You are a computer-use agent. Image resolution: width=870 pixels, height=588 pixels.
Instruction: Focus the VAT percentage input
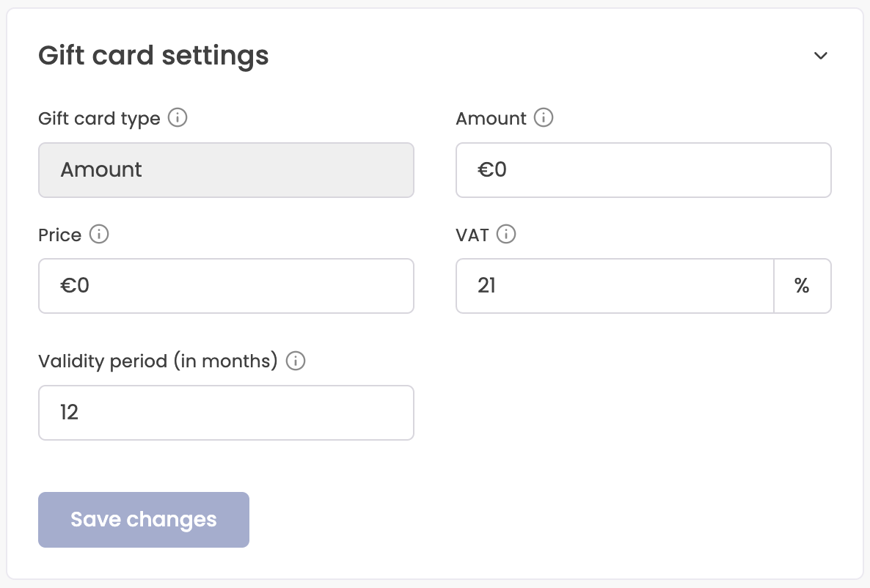pos(614,286)
